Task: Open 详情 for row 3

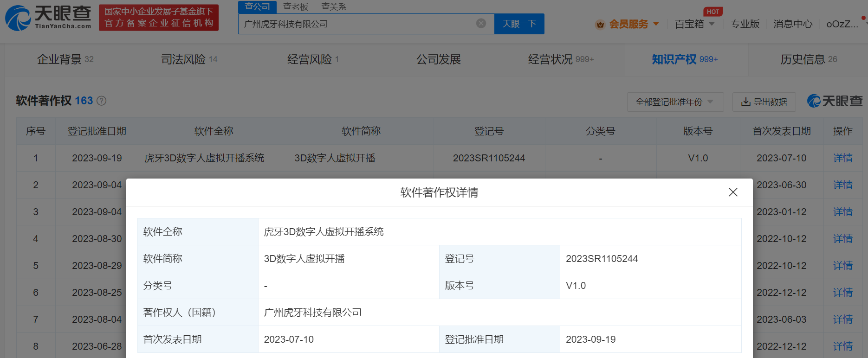Action: (843, 212)
